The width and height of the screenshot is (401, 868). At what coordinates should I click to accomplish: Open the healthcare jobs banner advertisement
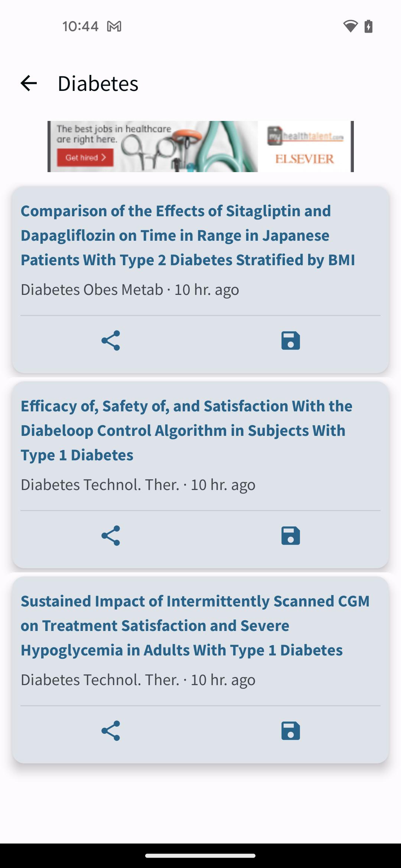[x=200, y=146]
